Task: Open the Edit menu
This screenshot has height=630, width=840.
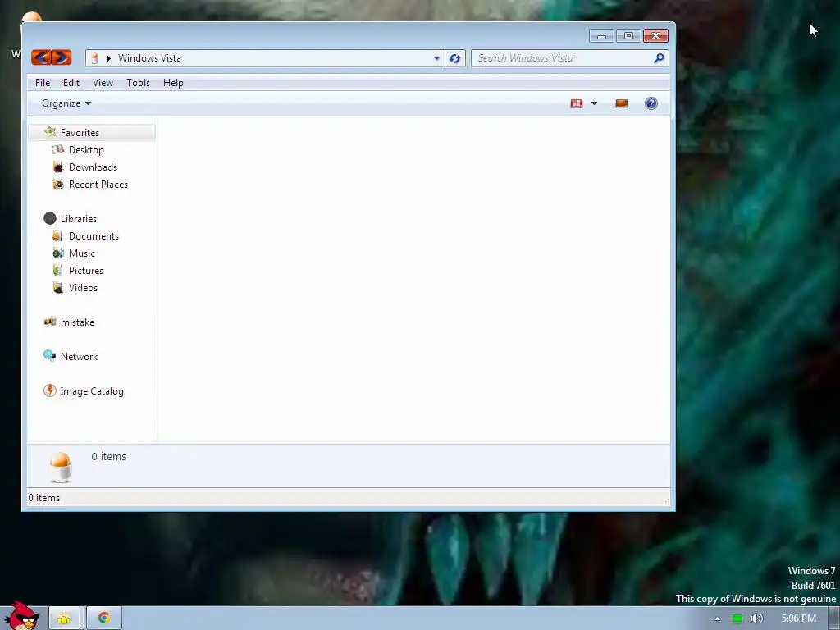Action: (x=71, y=83)
